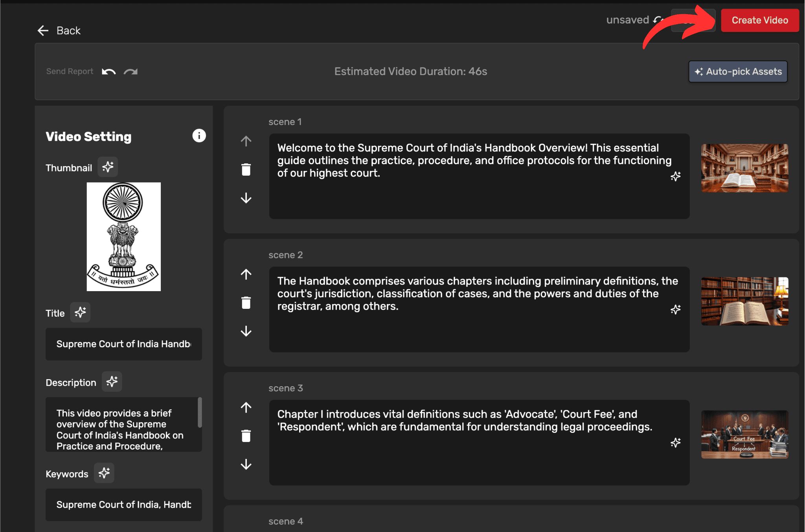Undo the last edit
The height and width of the screenshot is (532, 805).
[109, 72]
